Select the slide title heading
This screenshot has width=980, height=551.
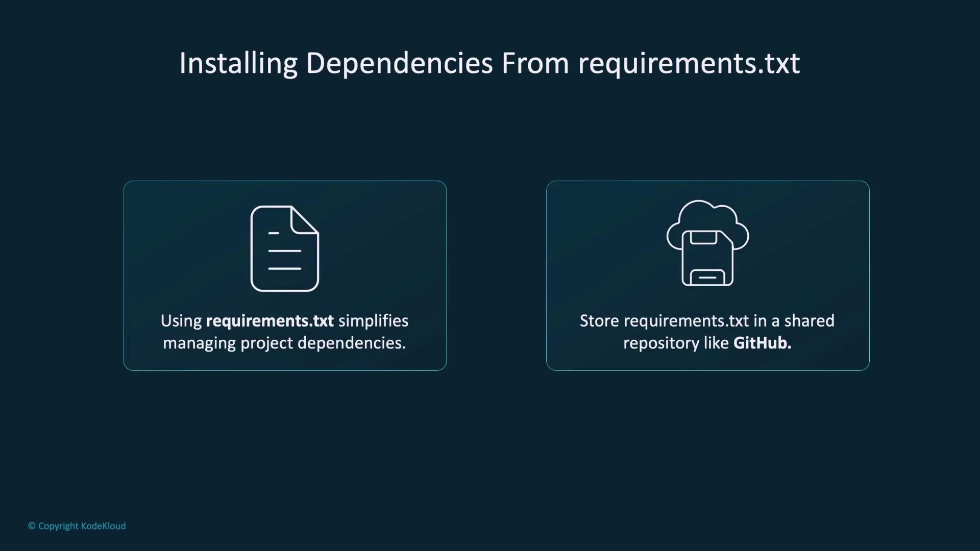click(x=489, y=63)
